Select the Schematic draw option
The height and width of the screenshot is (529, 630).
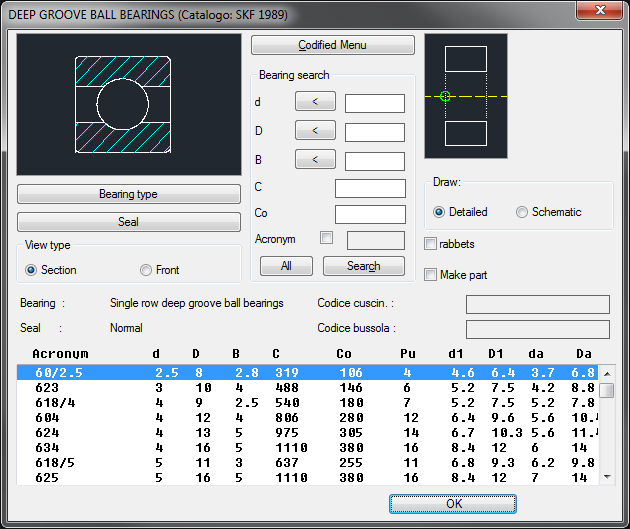(x=522, y=212)
